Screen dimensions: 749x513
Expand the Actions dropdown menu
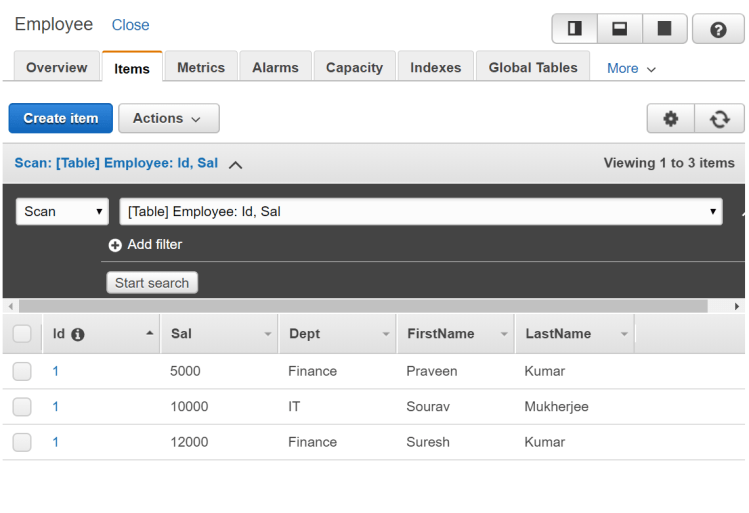[x=168, y=118]
